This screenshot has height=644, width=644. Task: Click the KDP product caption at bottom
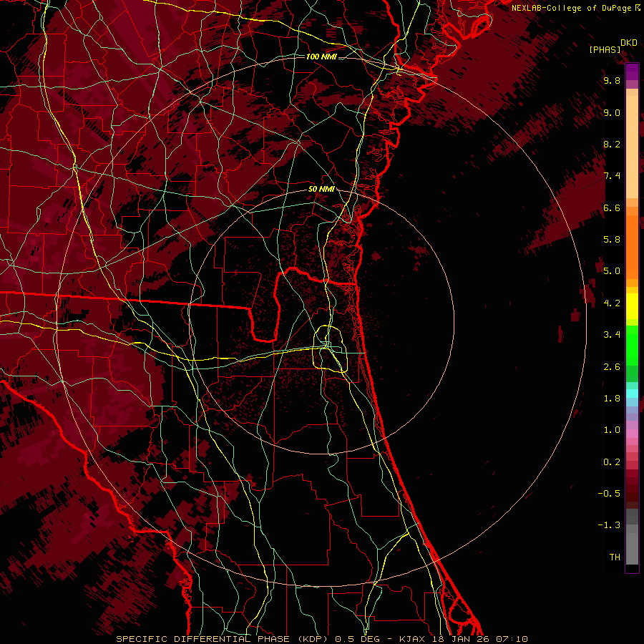tap(321, 639)
